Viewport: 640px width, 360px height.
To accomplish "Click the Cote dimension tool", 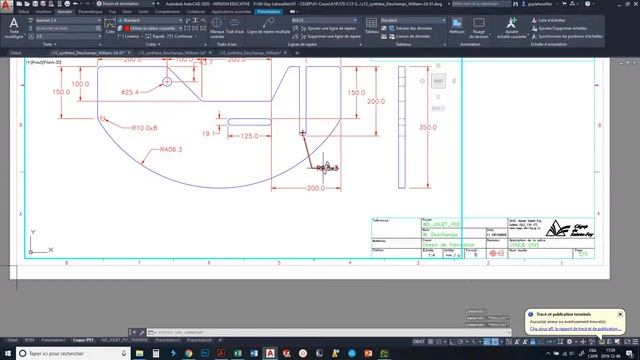I will (110, 26).
